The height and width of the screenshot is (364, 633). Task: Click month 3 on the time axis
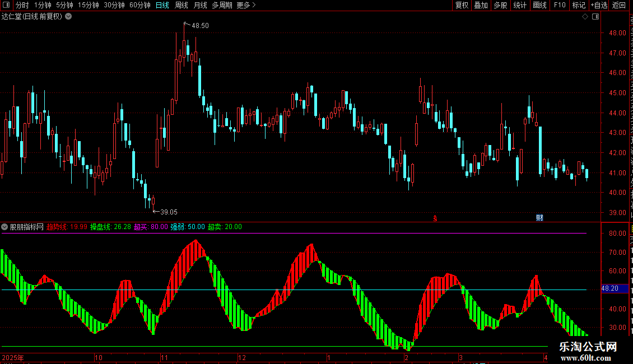coord(460,357)
